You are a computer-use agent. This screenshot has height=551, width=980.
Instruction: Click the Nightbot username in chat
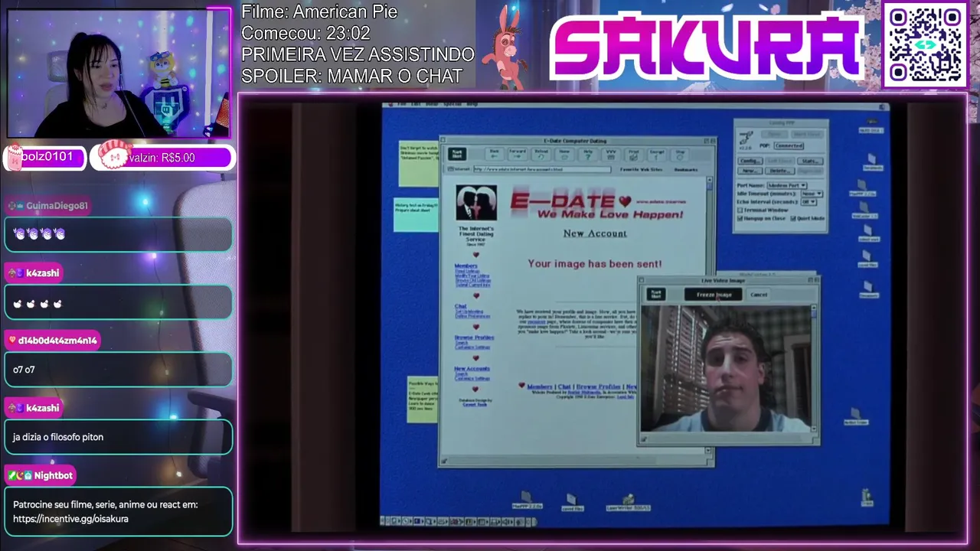tap(53, 475)
